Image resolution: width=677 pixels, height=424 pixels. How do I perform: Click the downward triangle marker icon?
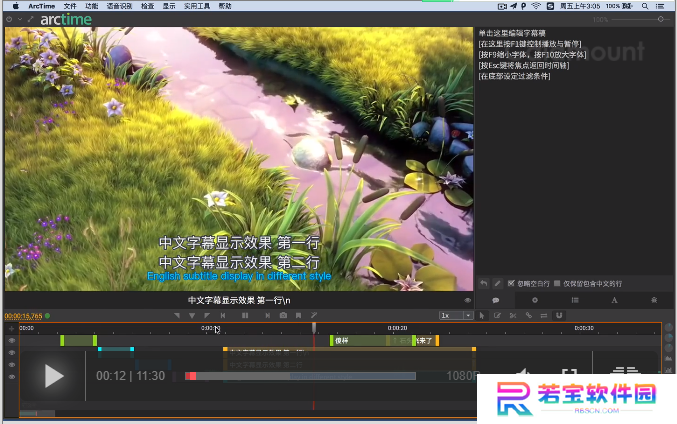point(192,316)
